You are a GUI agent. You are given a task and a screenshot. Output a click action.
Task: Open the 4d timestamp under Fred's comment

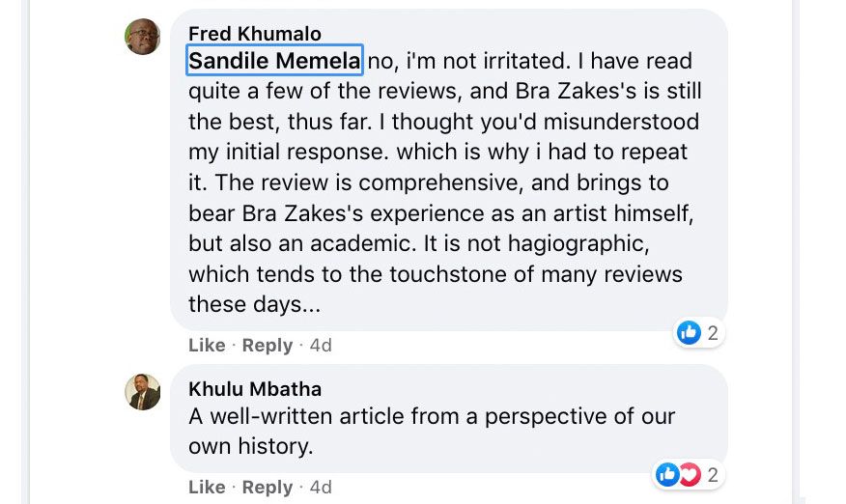(x=321, y=345)
